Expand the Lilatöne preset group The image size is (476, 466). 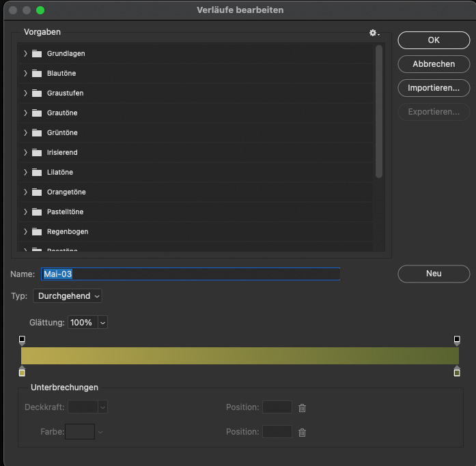pos(25,172)
